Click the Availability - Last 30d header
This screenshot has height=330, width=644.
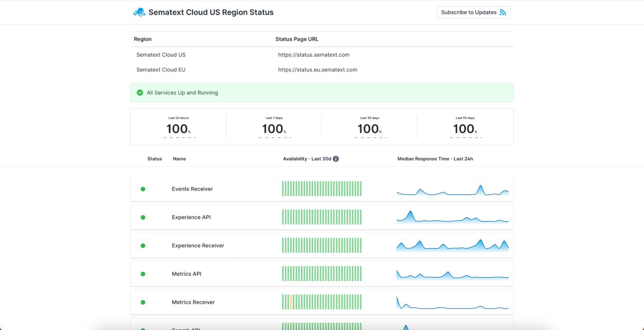click(x=307, y=159)
